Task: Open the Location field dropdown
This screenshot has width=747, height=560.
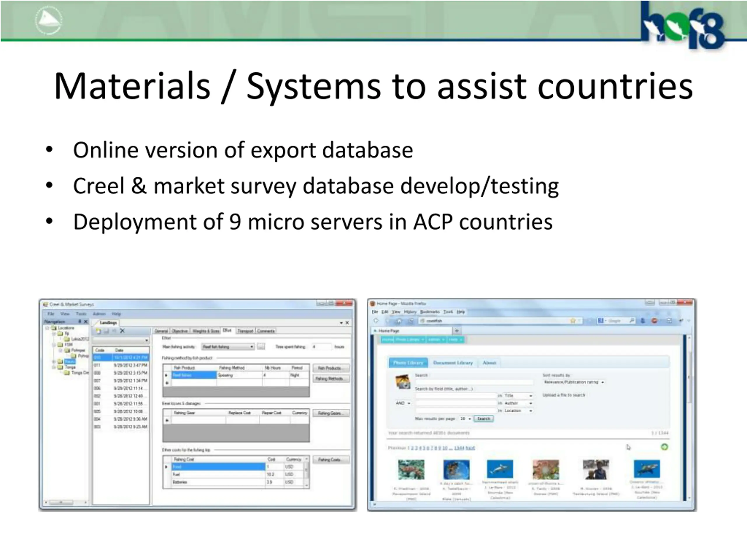Action: click(x=518, y=411)
